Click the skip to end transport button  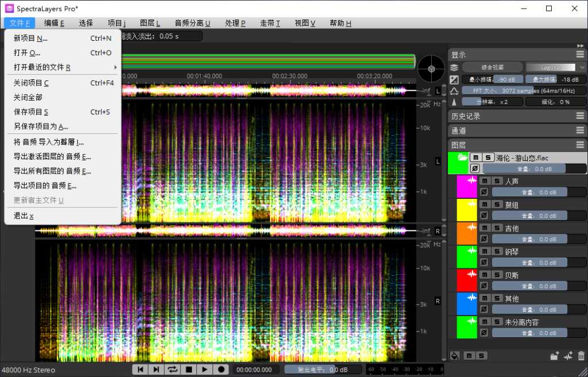coord(157,370)
